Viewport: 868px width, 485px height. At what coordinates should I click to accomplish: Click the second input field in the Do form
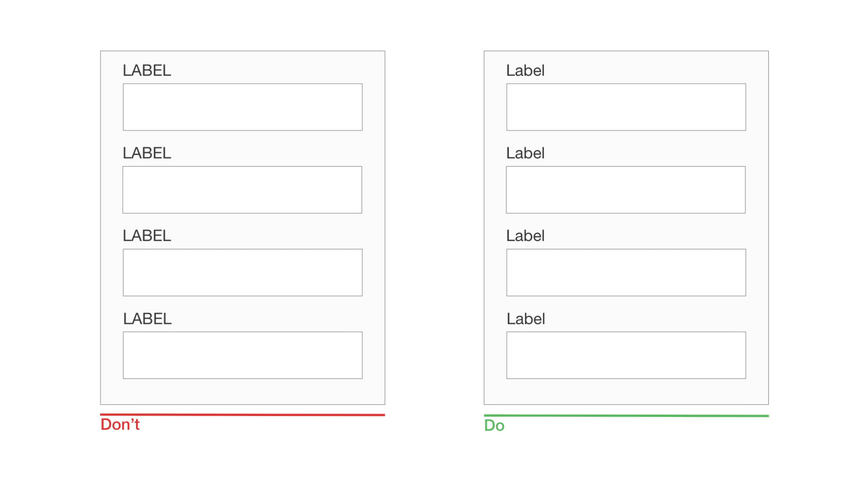point(626,190)
